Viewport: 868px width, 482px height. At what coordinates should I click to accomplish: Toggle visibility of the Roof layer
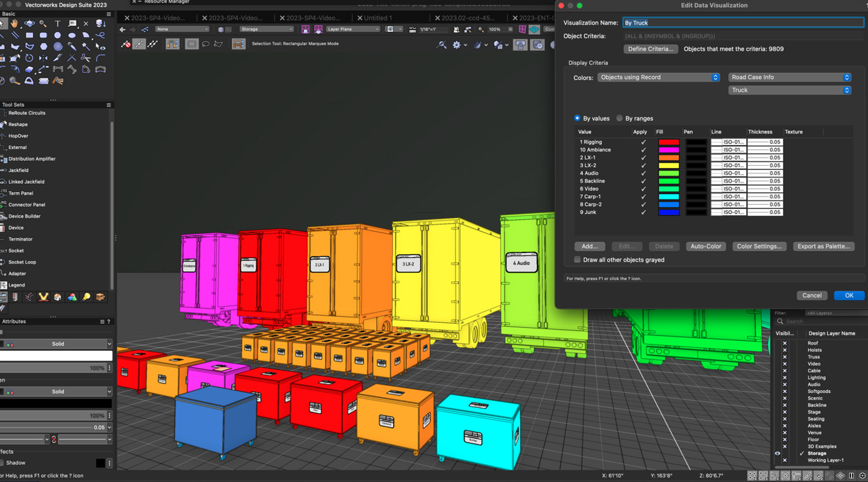click(x=784, y=343)
